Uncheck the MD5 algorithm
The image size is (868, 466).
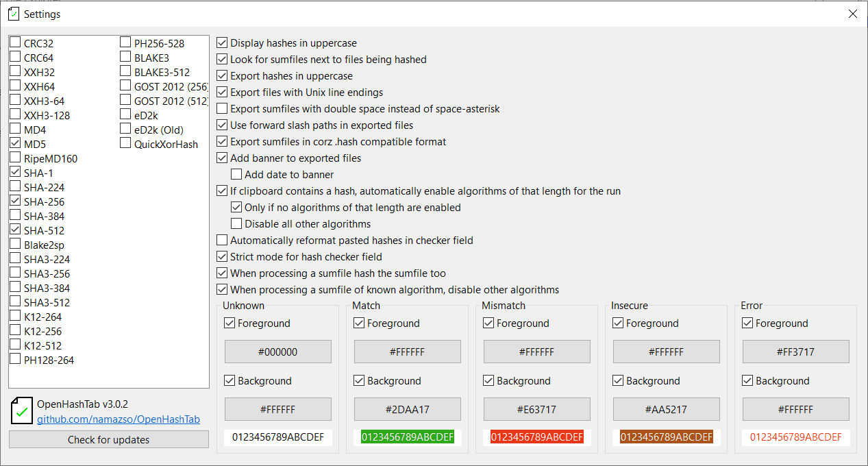15,144
